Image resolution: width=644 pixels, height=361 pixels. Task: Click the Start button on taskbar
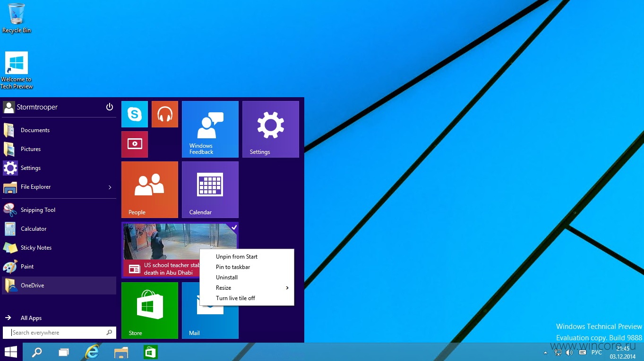pos(11,352)
